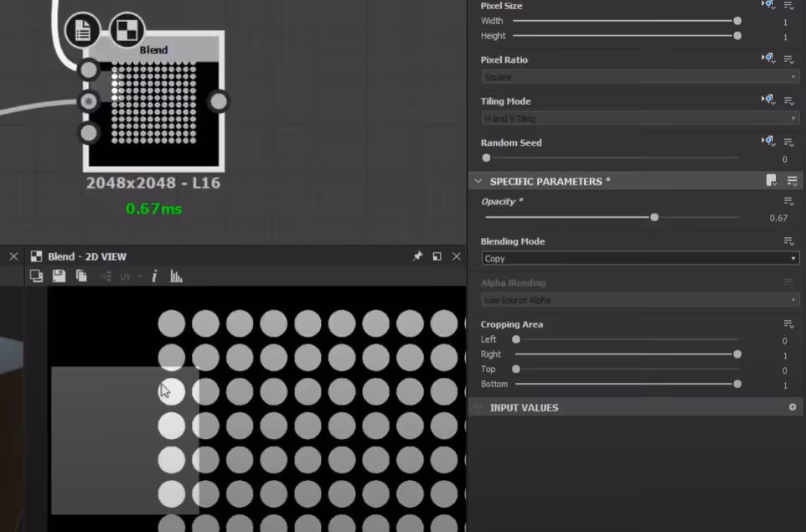806x532 pixels.
Task: Open the Blending Mode parameter menu icon
Action: [x=789, y=240]
